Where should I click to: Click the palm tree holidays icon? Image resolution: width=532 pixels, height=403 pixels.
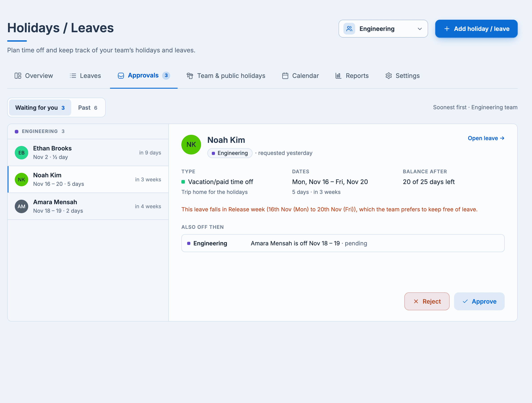(190, 76)
